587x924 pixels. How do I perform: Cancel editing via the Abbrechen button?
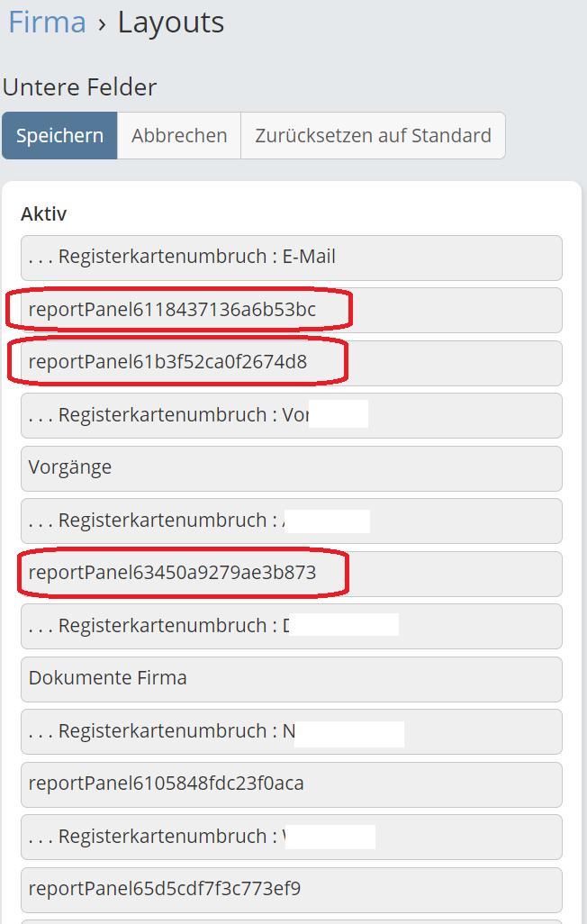pyautogui.click(x=179, y=136)
